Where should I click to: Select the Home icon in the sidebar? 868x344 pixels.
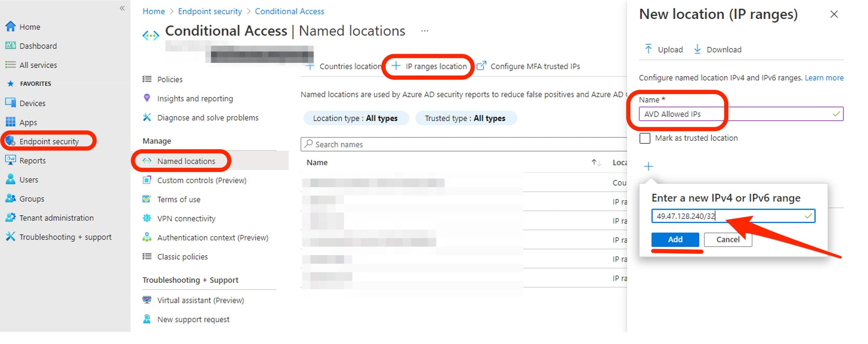[x=11, y=26]
